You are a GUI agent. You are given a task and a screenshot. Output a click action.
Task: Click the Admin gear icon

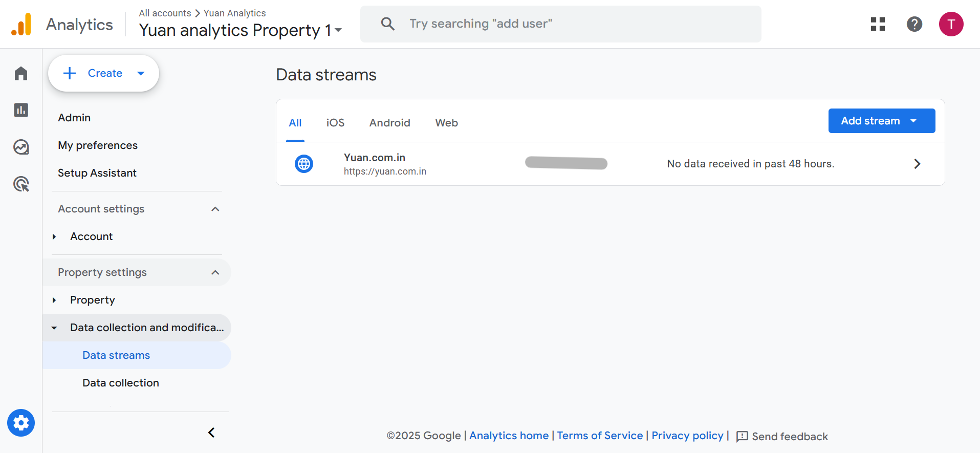coord(21,423)
